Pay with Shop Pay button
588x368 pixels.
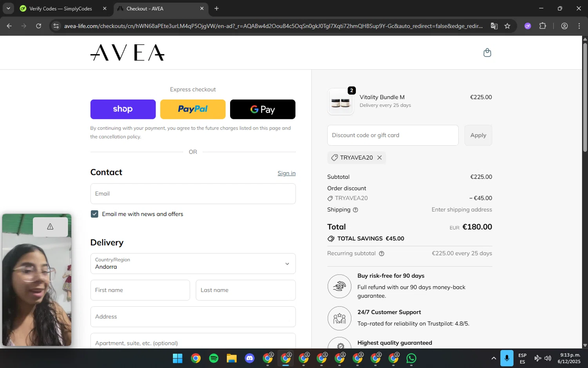point(123,109)
